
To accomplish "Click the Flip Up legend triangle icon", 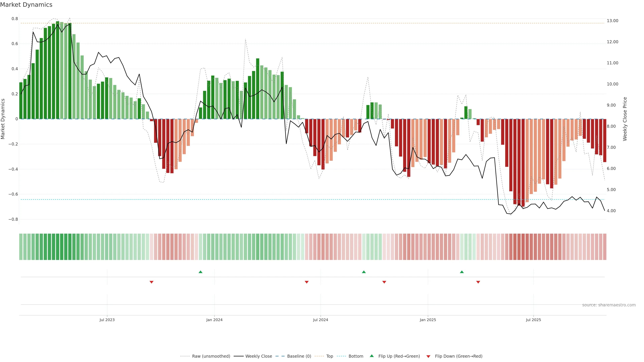I will click(x=372, y=356).
